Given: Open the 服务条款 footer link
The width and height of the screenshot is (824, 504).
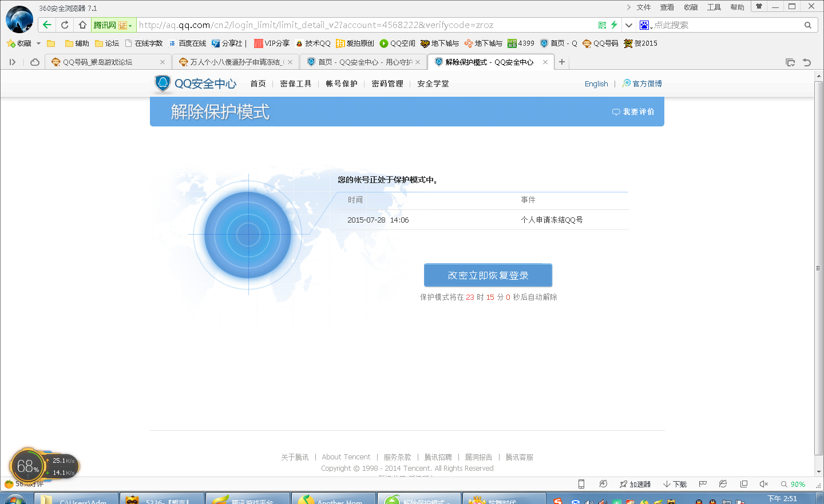Looking at the screenshot, I should (397, 457).
